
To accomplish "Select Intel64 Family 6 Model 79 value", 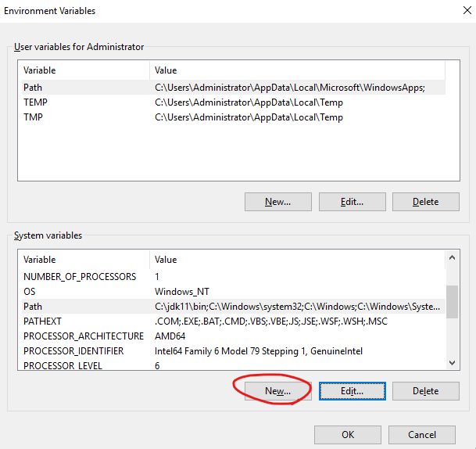I will click(x=259, y=351).
